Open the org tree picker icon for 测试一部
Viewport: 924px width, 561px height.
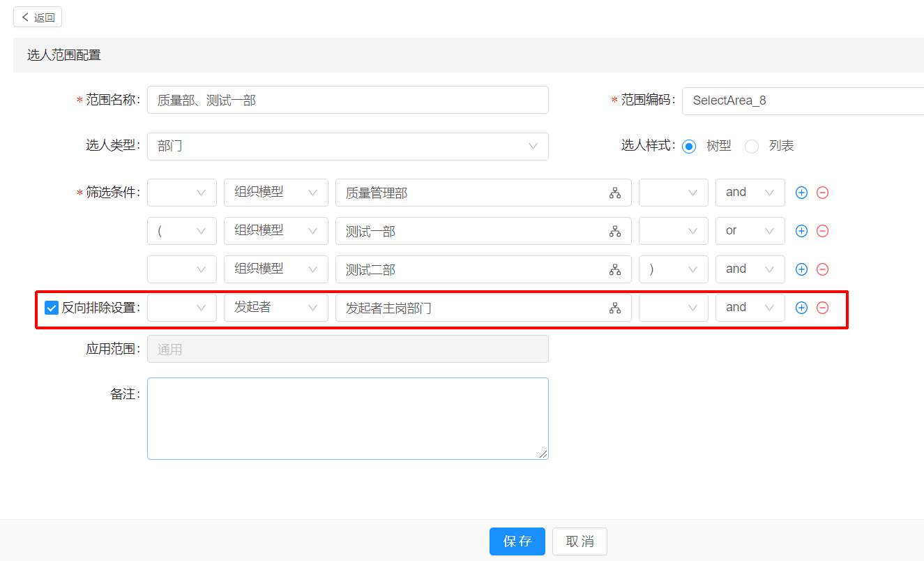pos(615,232)
